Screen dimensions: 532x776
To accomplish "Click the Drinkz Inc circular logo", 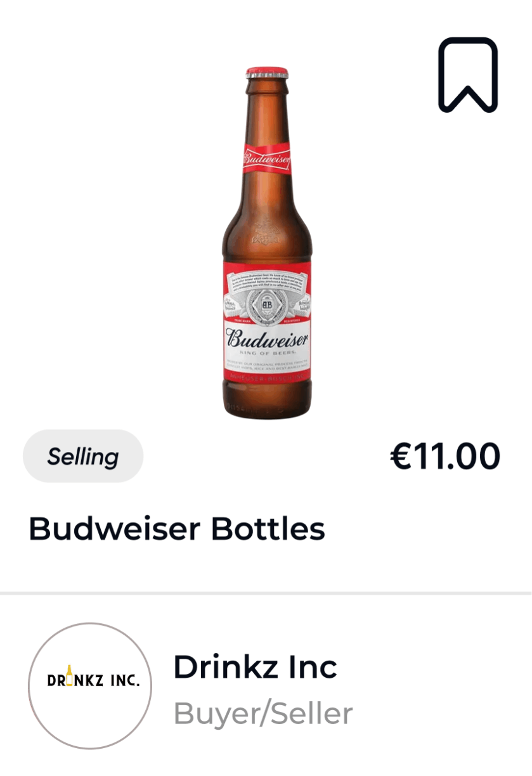I will [90, 685].
